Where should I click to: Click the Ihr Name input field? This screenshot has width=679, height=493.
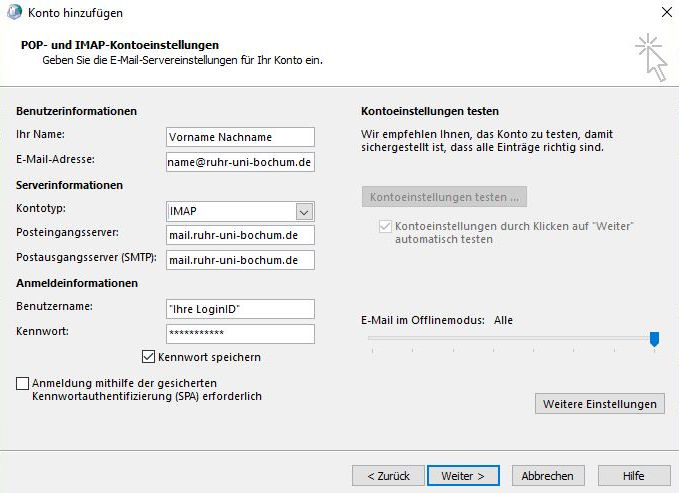(240, 137)
